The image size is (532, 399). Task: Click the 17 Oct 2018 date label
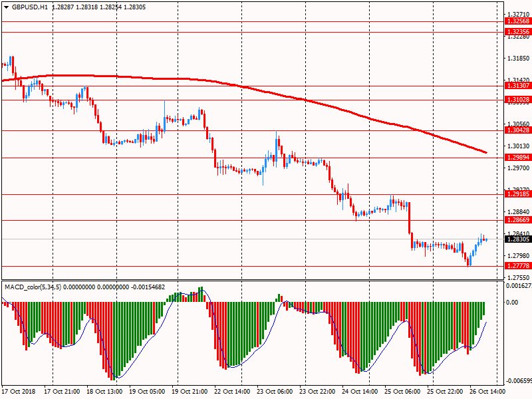click(19, 391)
